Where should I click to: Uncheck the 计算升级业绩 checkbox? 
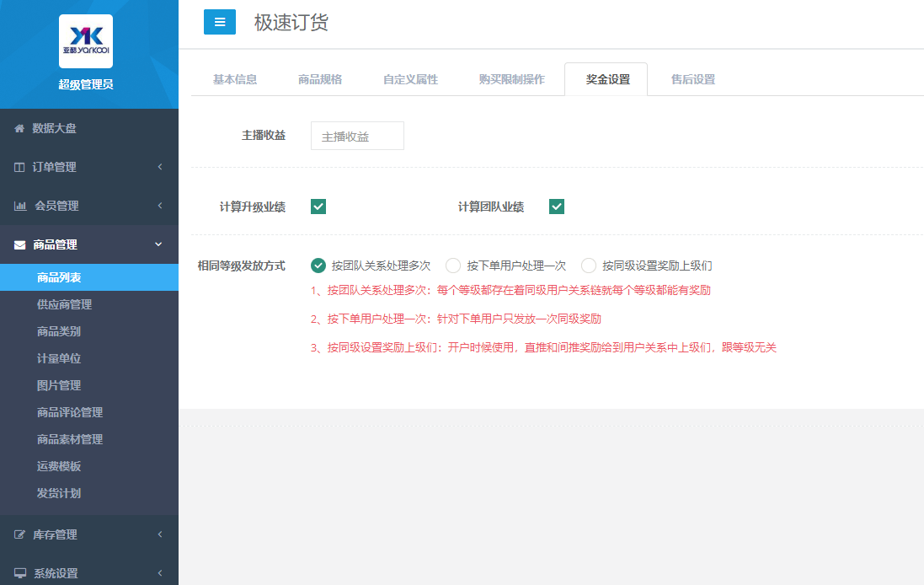(318, 207)
